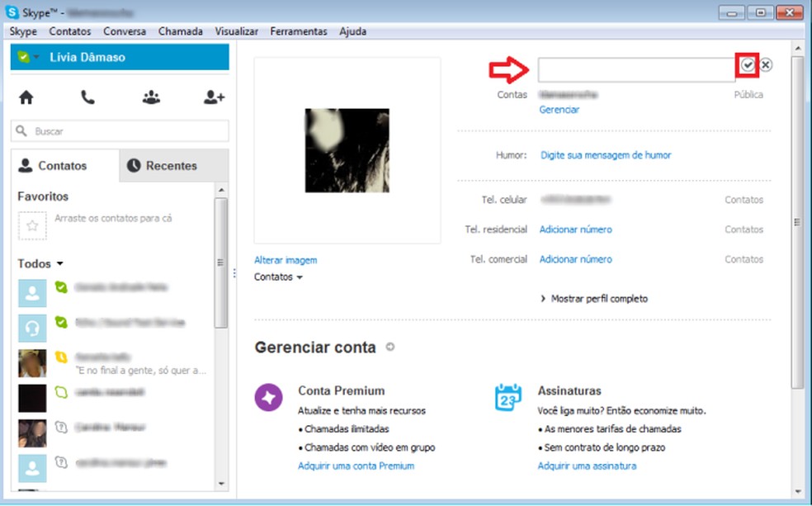Click the main pane scrollbar down arrow
The height and width of the screenshot is (506, 812).
[797, 491]
